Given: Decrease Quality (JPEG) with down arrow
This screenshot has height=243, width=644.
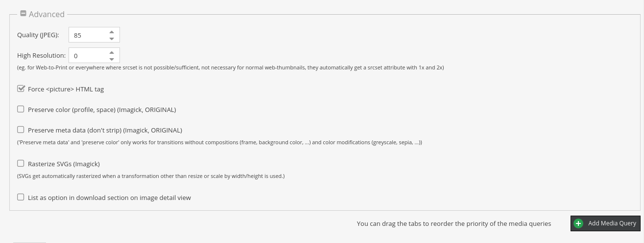Looking at the screenshot, I should (112, 39).
